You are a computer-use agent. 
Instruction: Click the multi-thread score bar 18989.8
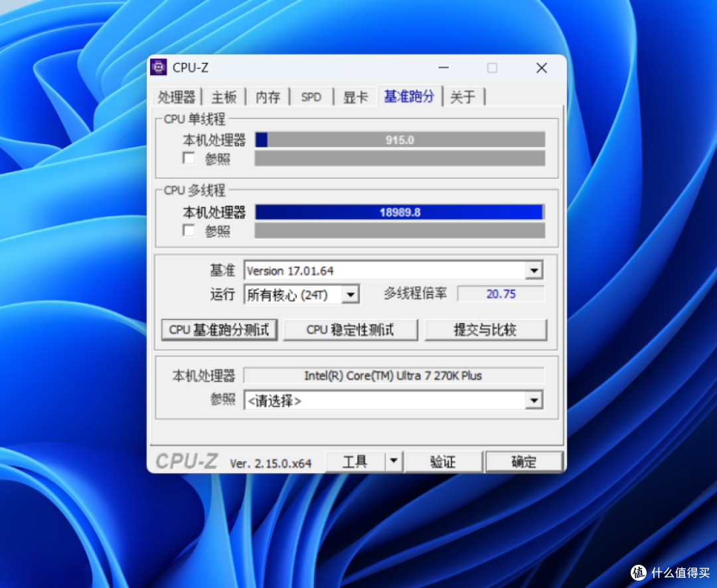click(x=400, y=212)
